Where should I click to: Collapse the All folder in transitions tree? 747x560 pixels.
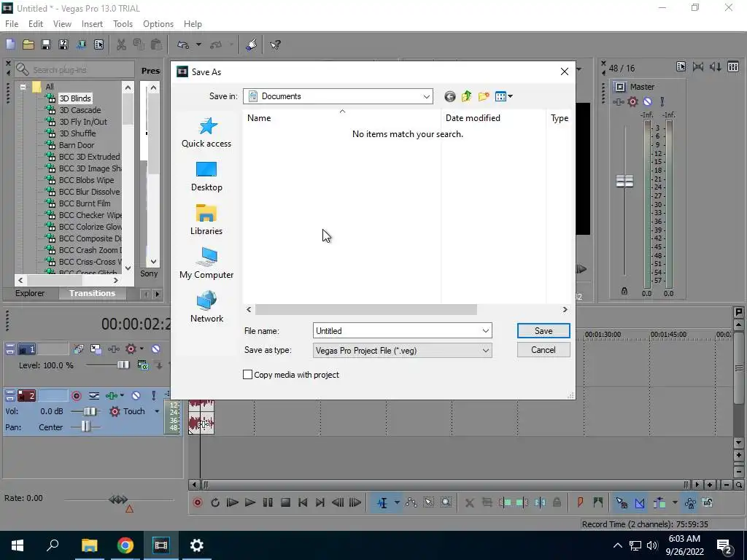click(x=23, y=87)
